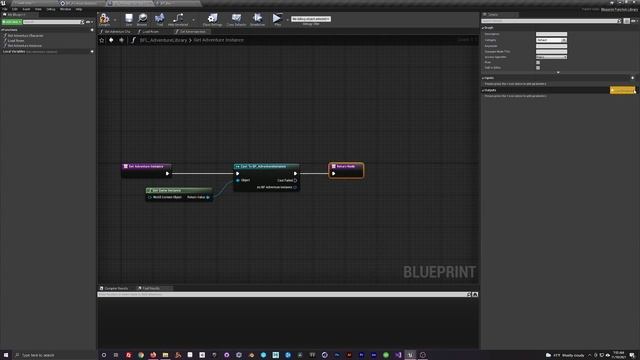Click the yellow New Parameter button in Outputs

pyautogui.click(x=622, y=90)
